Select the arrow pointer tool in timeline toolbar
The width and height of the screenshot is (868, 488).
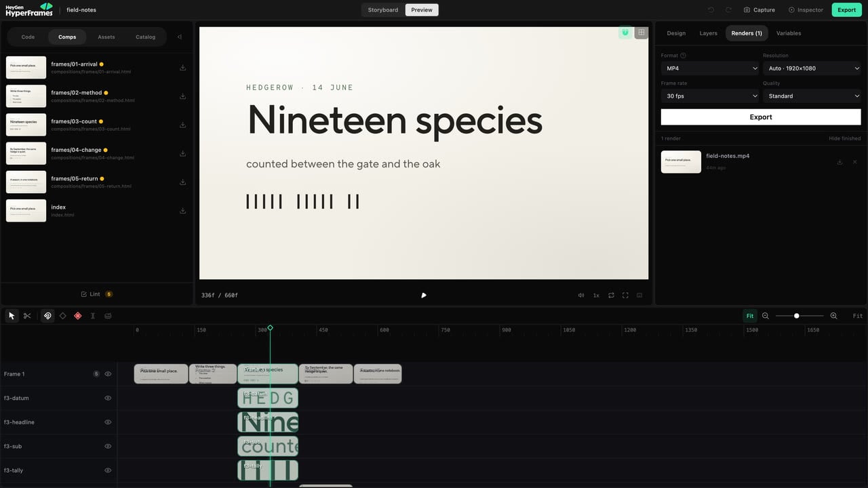pyautogui.click(x=12, y=316)
